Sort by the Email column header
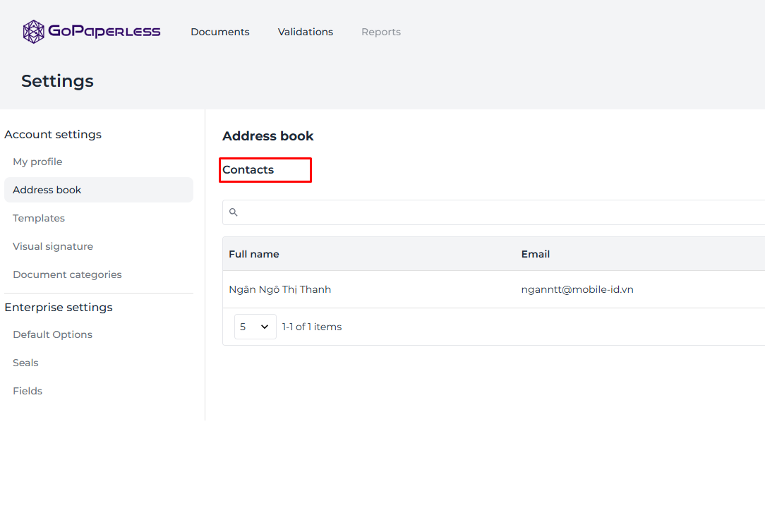Screen dimensions: 765x532 [x=535, y=254]
